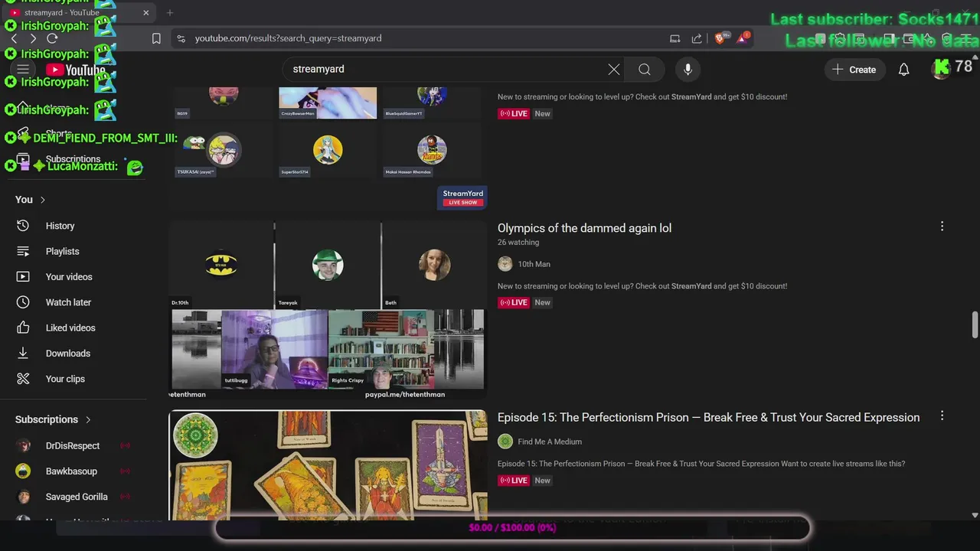This screenshot has width=980, height=551.
Task: Click the History clock icon in sidebar
Action: point(23,226)
